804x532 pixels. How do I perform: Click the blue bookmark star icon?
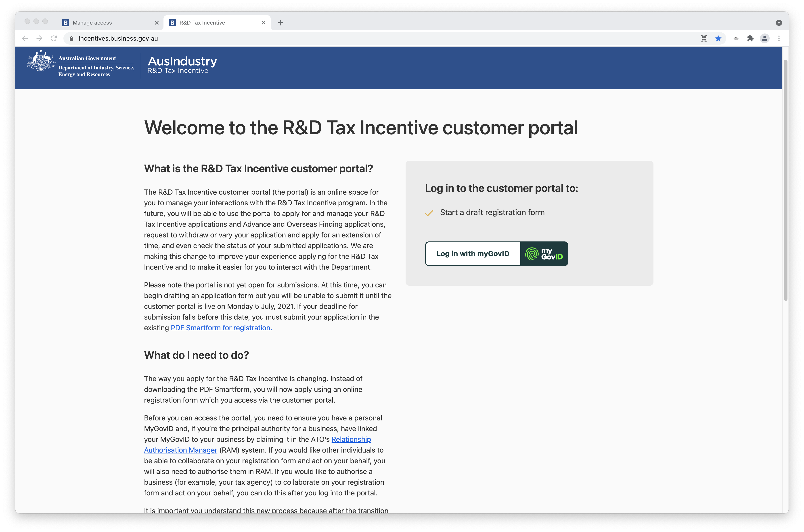718,38
